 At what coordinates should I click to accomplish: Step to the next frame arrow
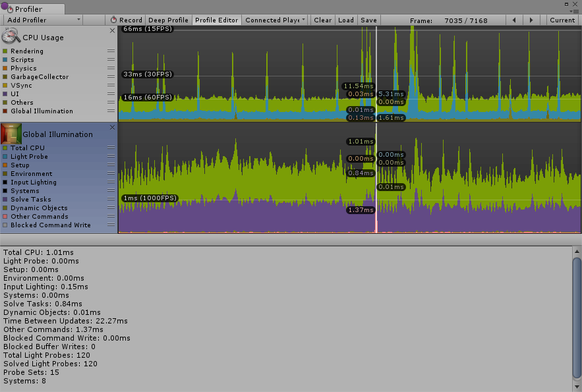(531, 20)
